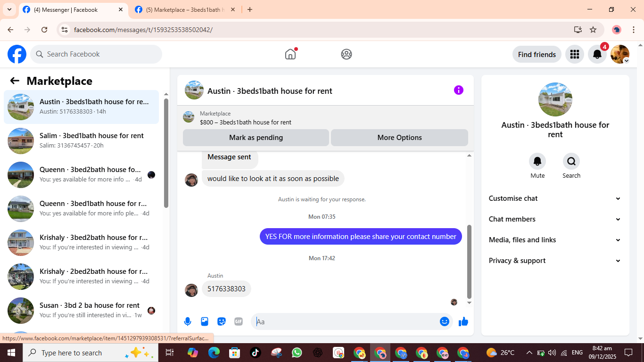
Task: Open the emoji picker smiley
Action: coord(445,321)
